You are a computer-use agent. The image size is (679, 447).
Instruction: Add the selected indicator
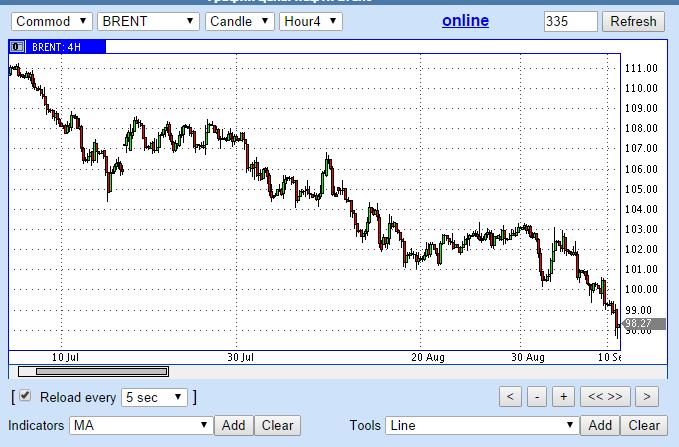[x=233, y=425]
